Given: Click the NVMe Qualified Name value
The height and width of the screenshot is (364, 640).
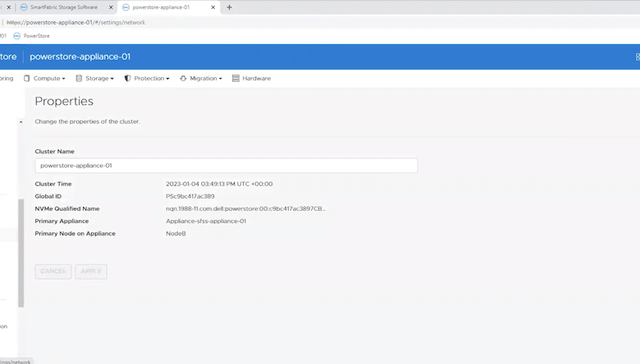Looking at the screenshot, I should [x=245, y=209].
